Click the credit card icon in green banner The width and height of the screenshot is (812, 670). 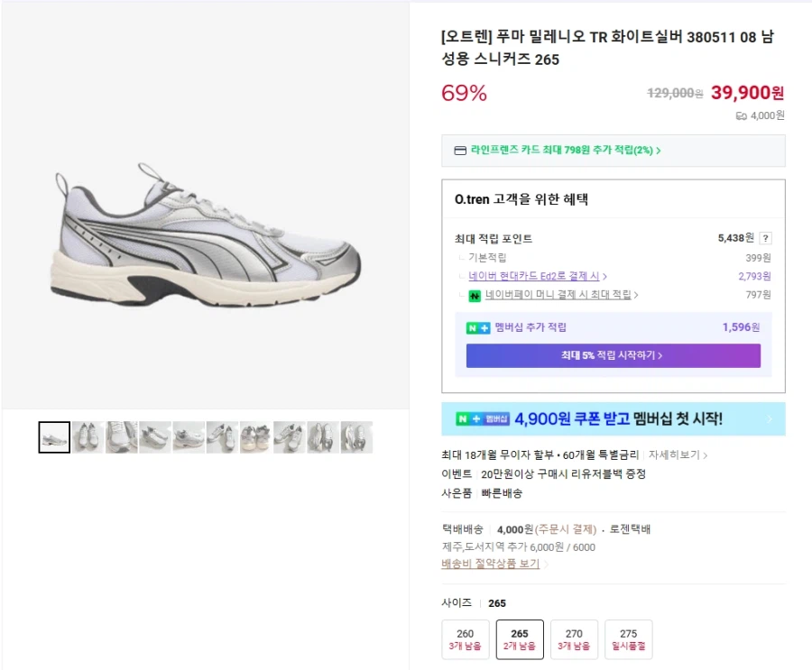click(459, 151)
